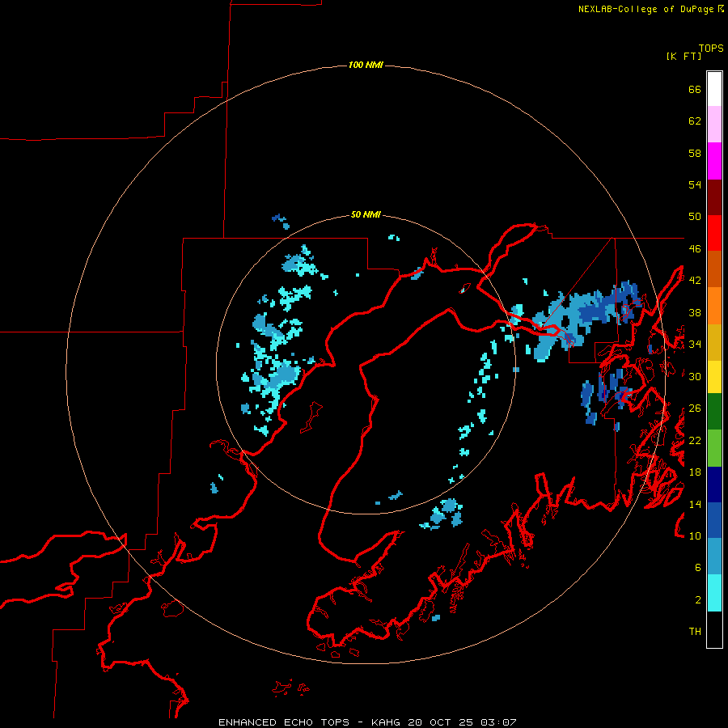Click the 58 legend value
Image resolution: width=728 pixels, height=728 pixels.
(695, 153)
